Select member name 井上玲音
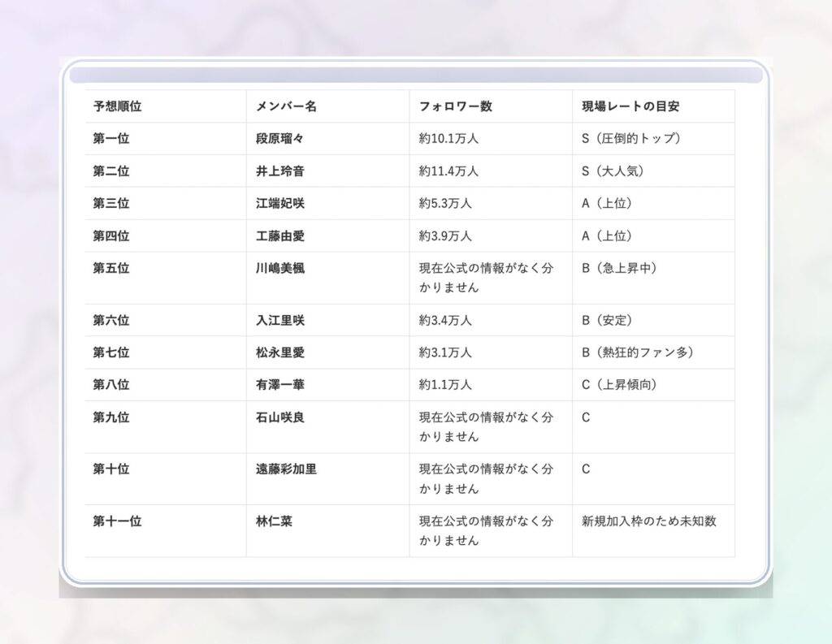Screen dimensions: 832x644 pos(280,171)
